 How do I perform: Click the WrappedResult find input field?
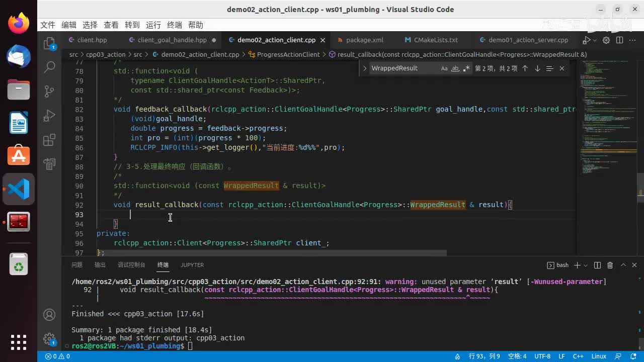coord(404,68)
